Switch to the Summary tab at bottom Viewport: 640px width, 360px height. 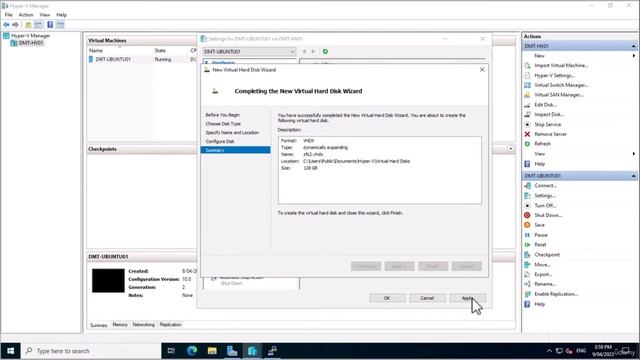[x=98, y=325]
